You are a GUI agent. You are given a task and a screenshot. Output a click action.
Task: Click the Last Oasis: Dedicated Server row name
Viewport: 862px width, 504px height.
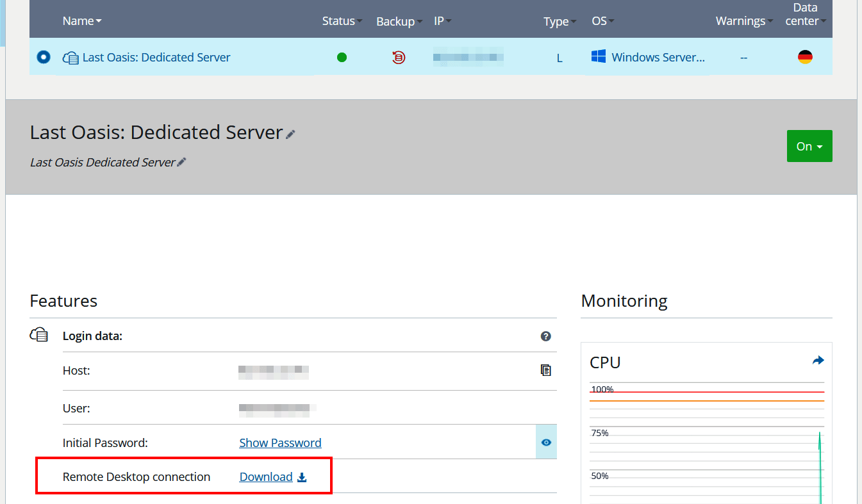(157, 57)
